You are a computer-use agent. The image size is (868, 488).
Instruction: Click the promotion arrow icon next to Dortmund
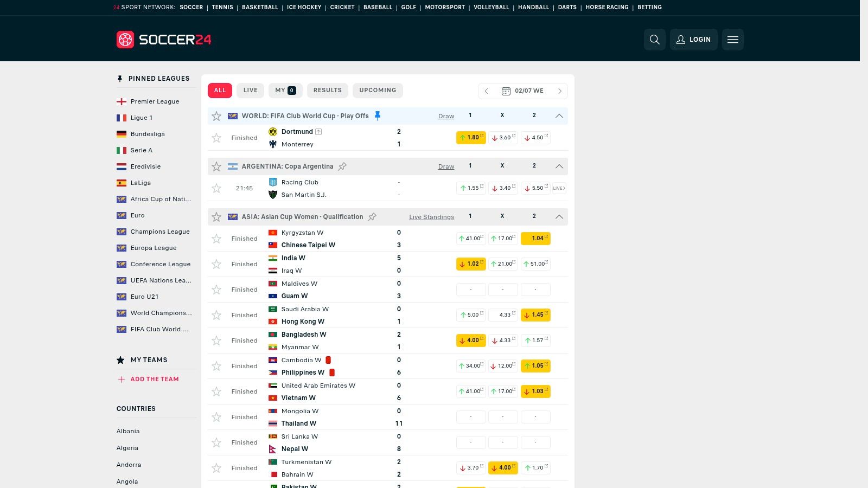[318, 131]
